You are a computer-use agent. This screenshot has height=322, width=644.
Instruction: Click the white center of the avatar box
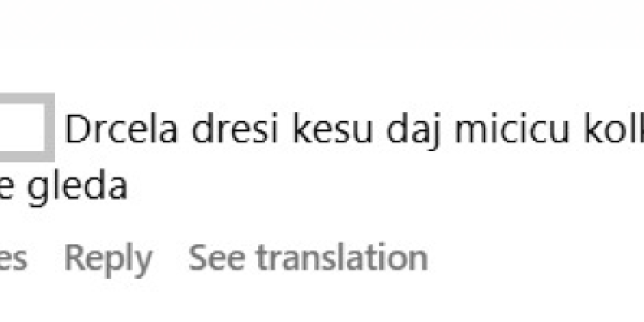pyautogui.click(x=23, y=125)
